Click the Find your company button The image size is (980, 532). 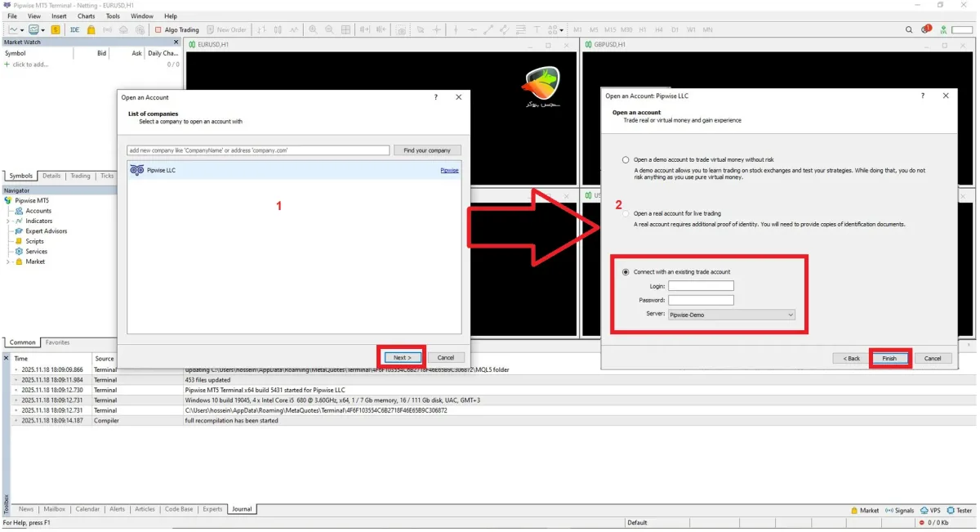427,150
